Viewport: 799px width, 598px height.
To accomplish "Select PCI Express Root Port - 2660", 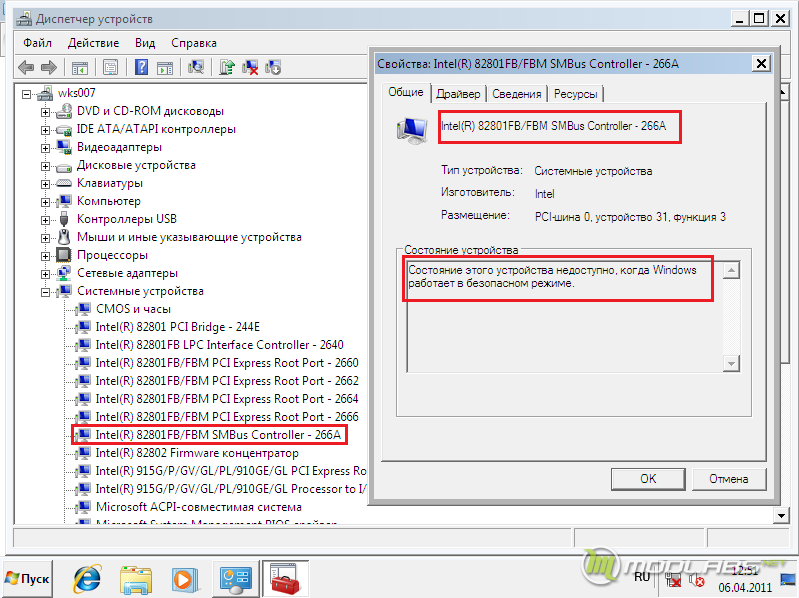I will pos(227,363).
